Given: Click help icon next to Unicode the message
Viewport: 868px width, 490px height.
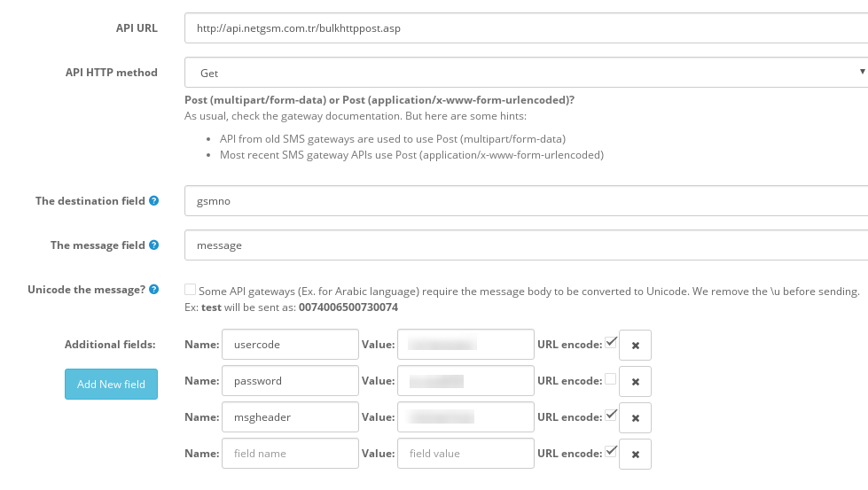Looking at the screenshot, I should pyautogui.click(x=154, y=290).
